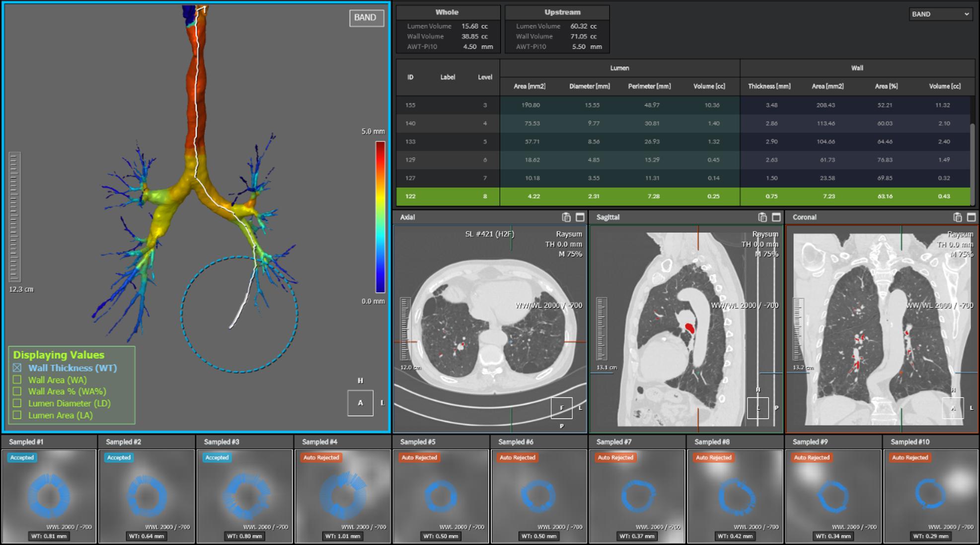Screen dimensions: 980x545
Task: Click the copy icon in Coronal view header
Action: 957,217
